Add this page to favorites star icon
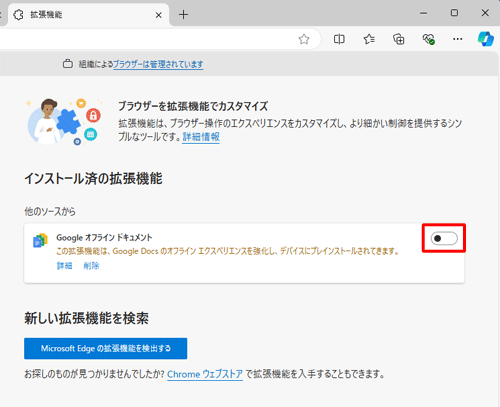The width and height of the screenshot is (500, 407). [x=304, y=39]
